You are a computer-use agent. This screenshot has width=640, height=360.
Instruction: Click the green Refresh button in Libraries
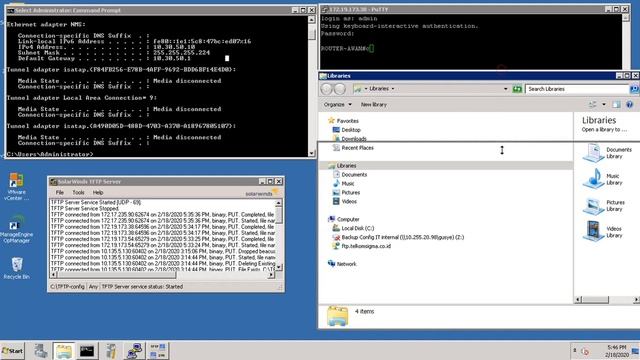[517, 89]
